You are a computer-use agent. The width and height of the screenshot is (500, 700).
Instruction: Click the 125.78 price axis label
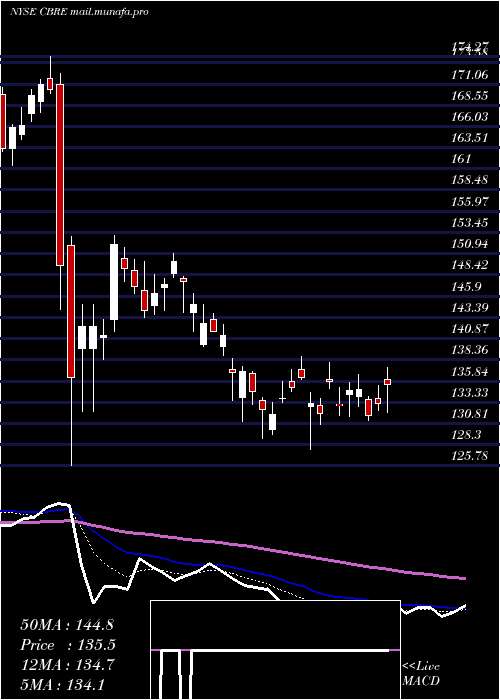[x=470, y=456]
